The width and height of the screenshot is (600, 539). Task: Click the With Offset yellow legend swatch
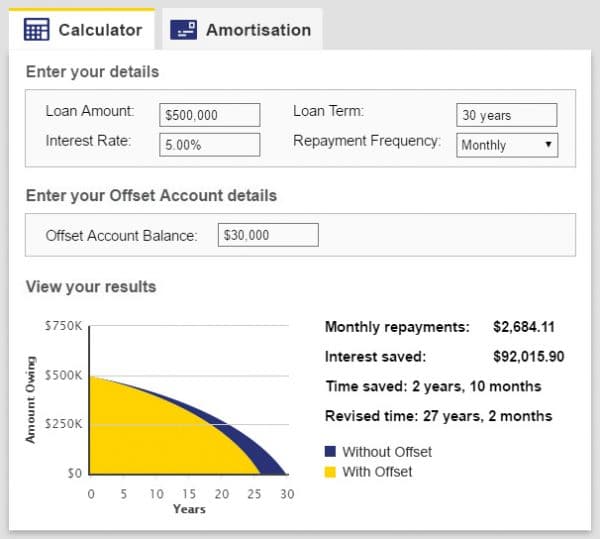tap(330, 472)
